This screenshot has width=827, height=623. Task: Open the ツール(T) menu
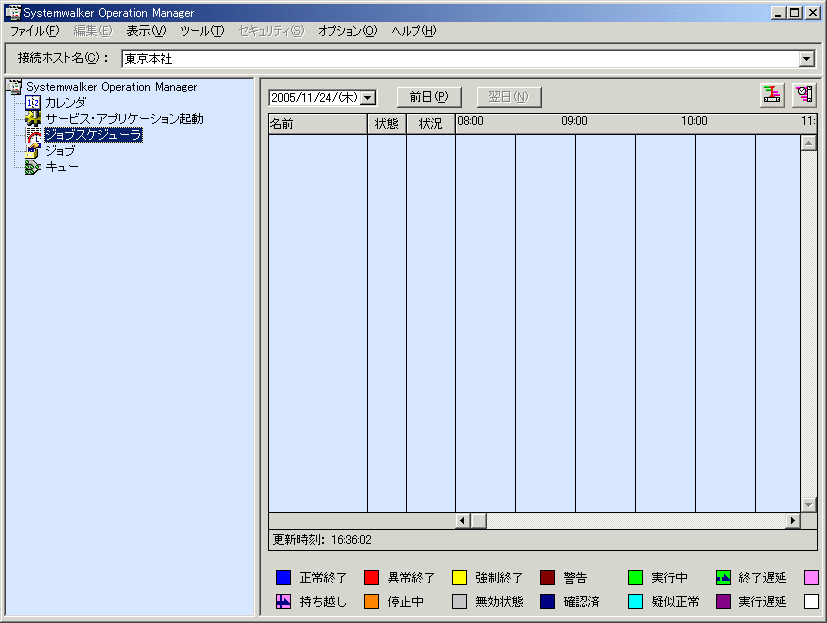[202, 31]
